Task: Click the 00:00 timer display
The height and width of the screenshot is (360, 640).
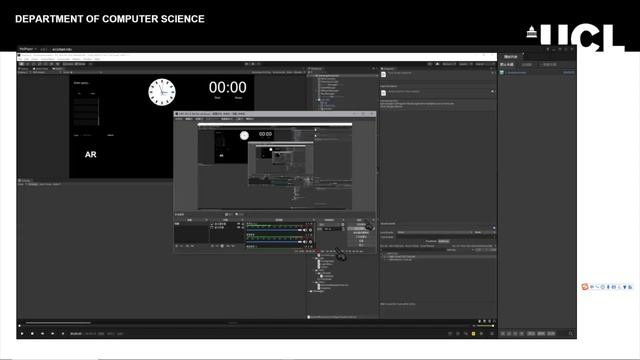Action: pyautogui.click(x=227, y=87)
